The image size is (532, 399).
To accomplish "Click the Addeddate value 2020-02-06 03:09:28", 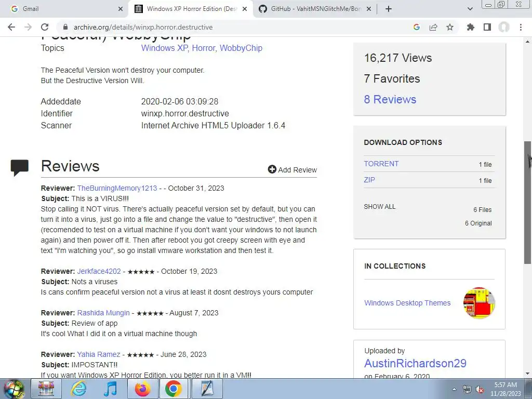I will (180, 101).
